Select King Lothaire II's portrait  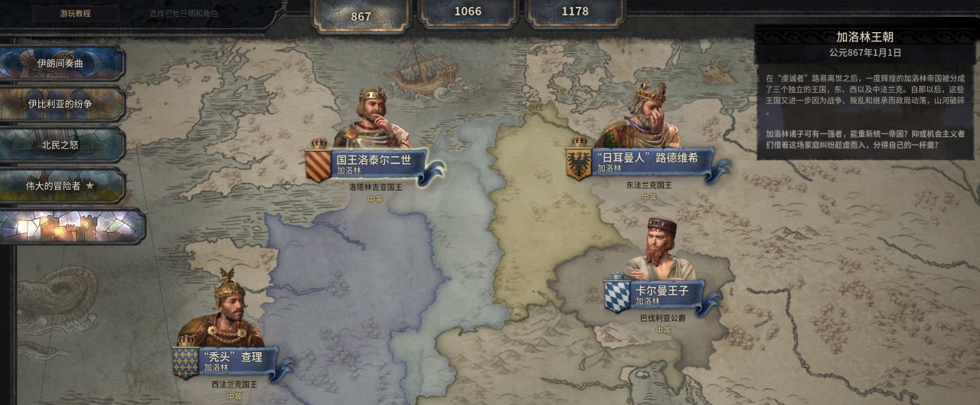pos(373,118)
